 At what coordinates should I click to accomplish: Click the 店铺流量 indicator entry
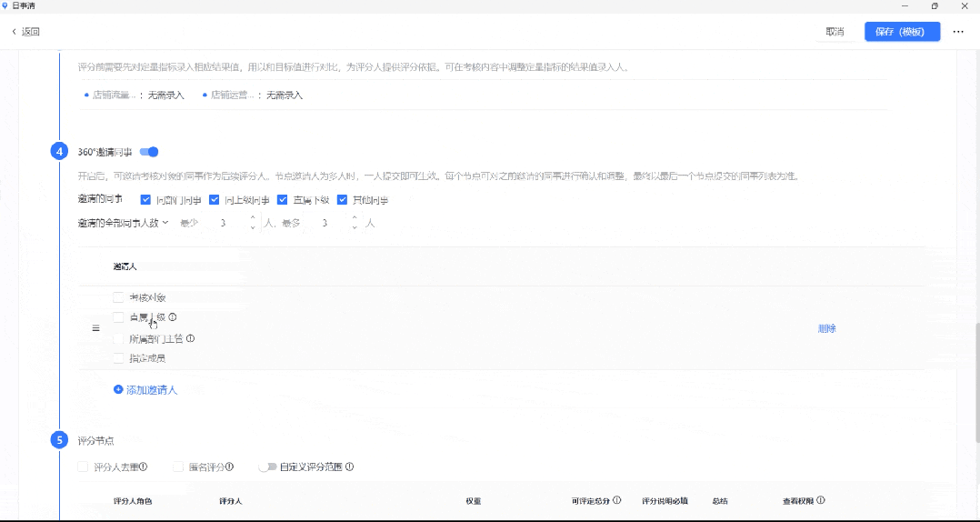pyautogui.click(x=135, y=95)
